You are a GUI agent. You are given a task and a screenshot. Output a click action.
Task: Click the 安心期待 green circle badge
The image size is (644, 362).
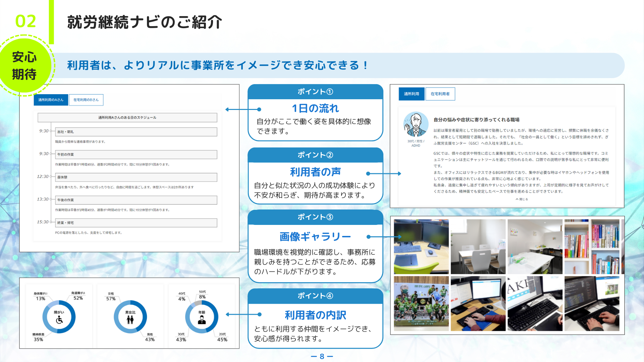tap(24, 66)
